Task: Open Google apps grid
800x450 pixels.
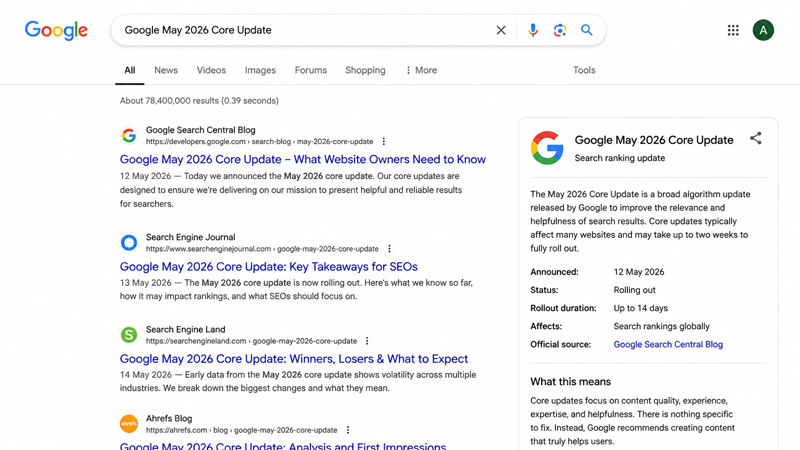Action: point(733,30)
